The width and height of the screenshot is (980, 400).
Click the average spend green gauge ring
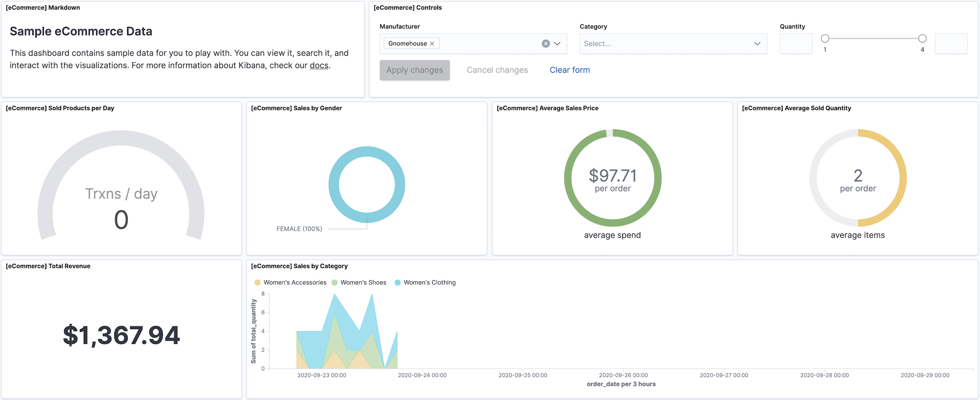[570, 179]
